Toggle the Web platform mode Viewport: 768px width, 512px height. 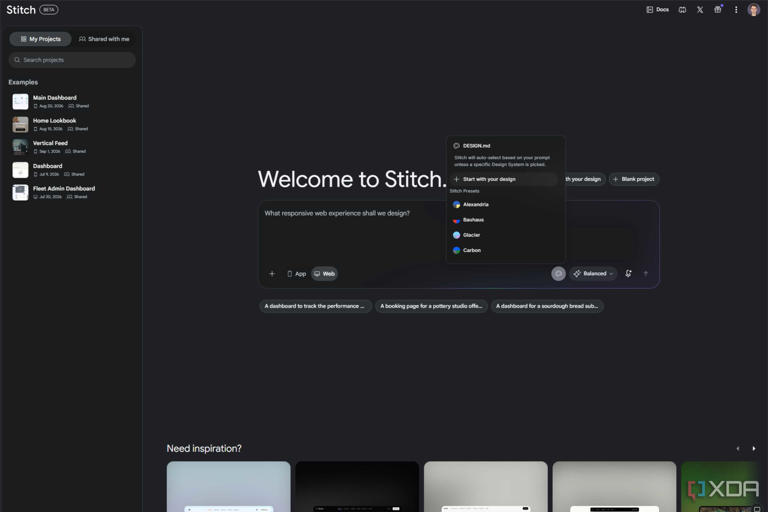[x=324, y=273]
